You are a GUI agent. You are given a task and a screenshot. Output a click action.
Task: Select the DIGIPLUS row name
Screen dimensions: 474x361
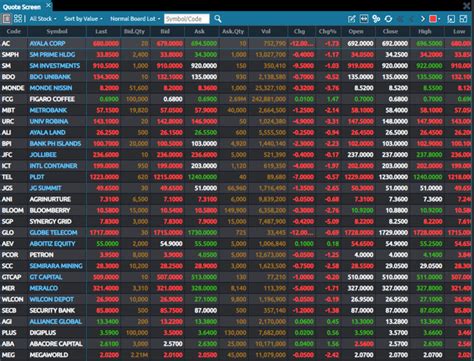click(43, 333)
